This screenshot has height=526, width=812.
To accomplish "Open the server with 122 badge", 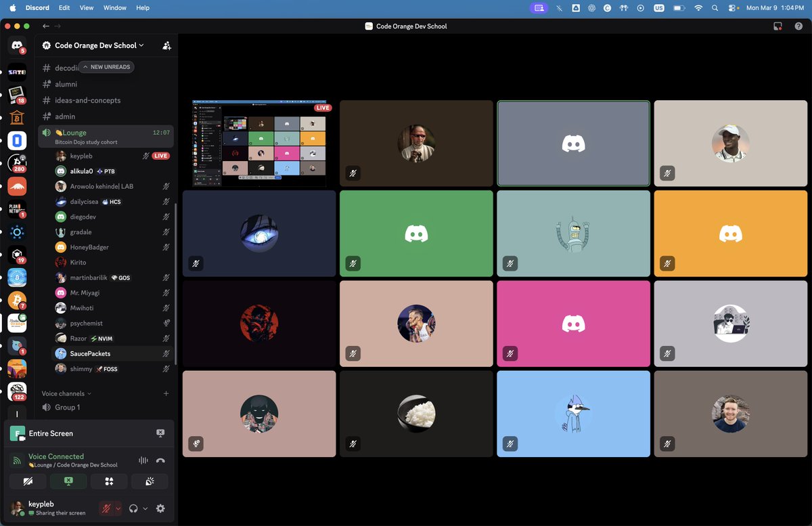I will [17, 391].
